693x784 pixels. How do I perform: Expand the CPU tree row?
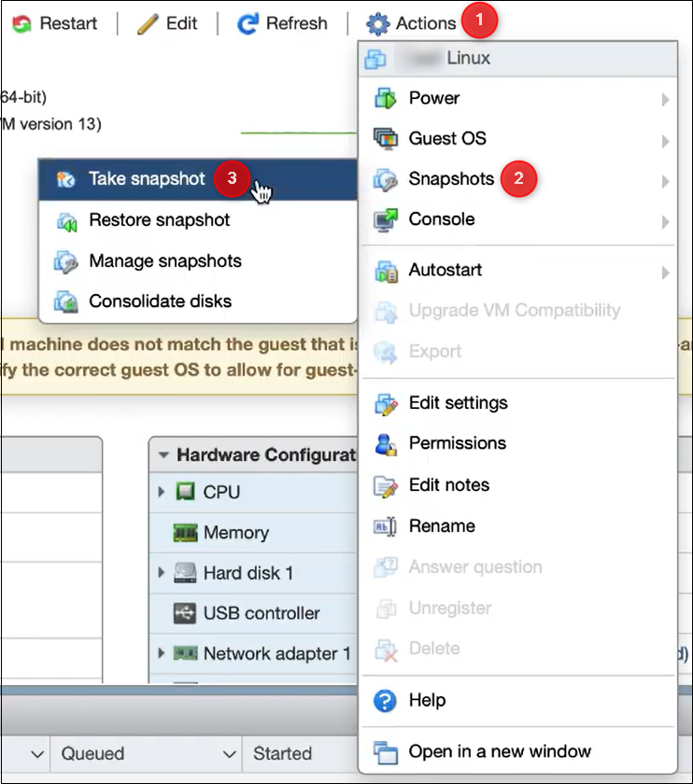coord(162,492)
